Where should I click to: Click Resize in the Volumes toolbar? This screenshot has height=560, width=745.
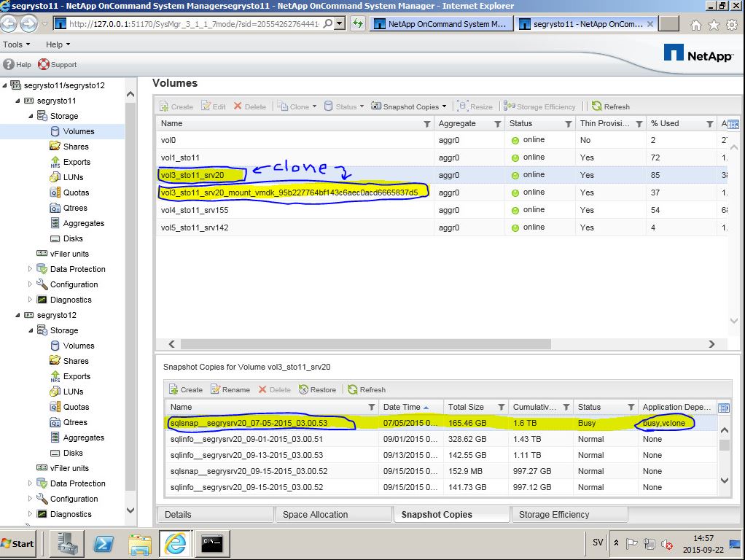tap(475, 106)
